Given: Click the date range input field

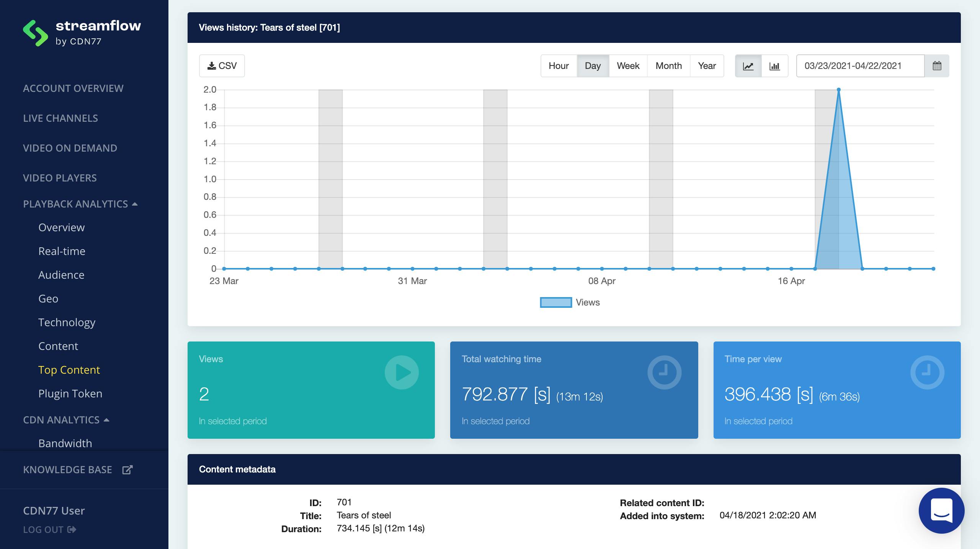Looking at the screenshot, I should tap(860, 66).
